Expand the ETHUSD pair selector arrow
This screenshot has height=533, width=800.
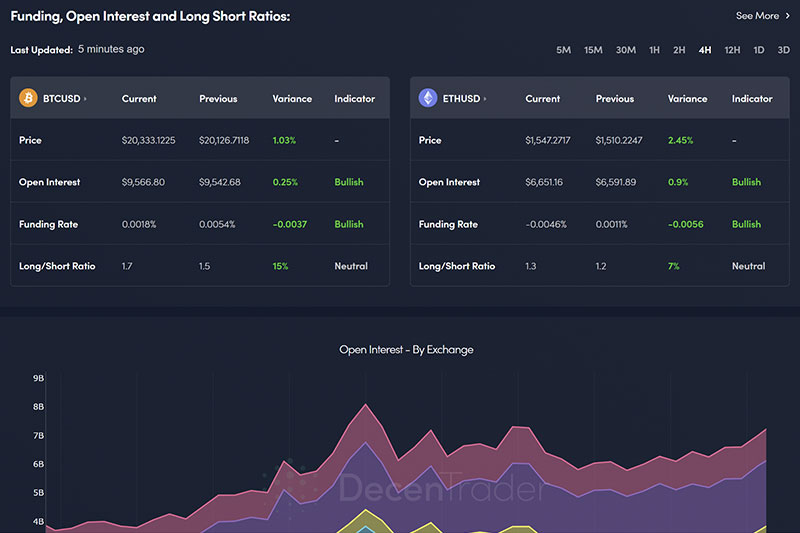point(486,99)
